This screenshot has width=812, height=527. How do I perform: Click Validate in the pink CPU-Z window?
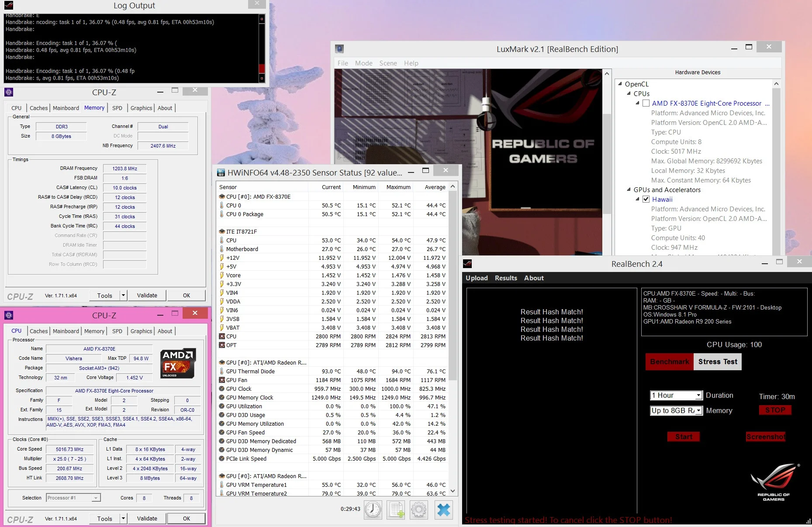click(x=147, y=518)
